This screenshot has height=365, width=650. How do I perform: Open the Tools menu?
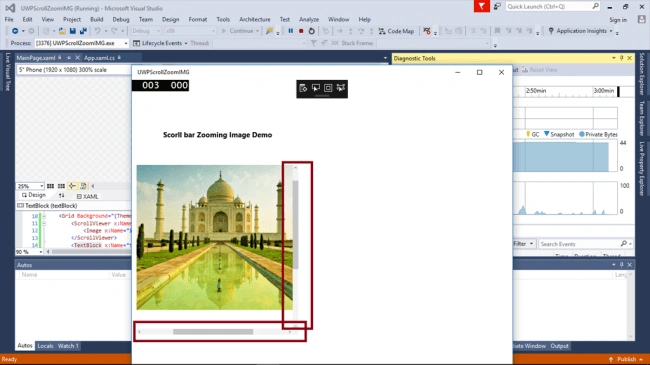pos(223,19)
